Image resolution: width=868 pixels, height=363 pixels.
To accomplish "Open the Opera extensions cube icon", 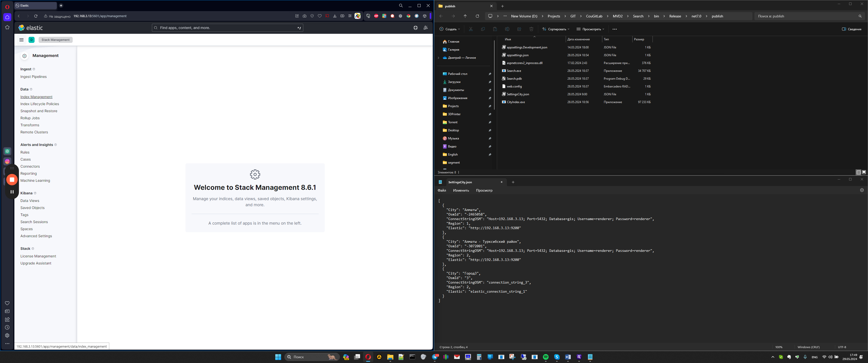I will (425, 16).
